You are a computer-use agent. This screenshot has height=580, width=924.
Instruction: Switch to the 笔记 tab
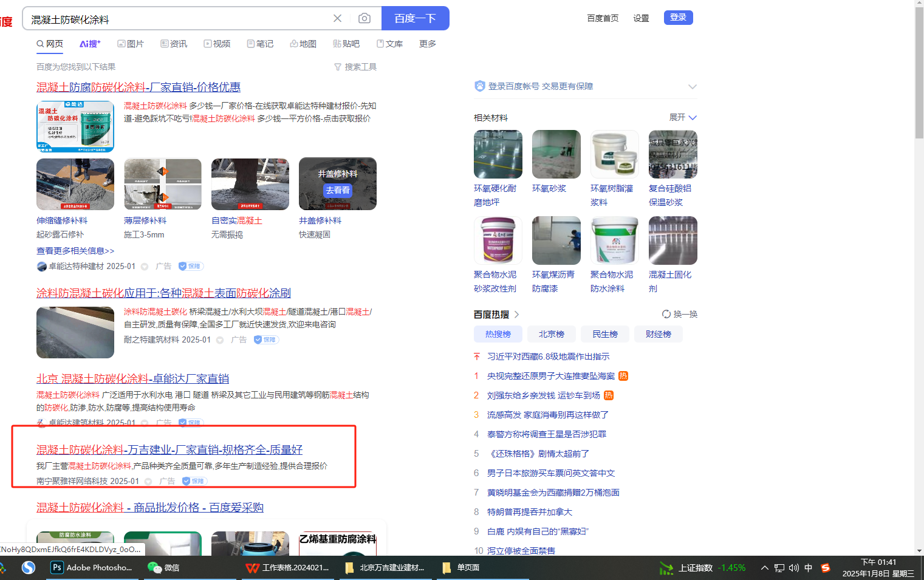click(260, 44)
